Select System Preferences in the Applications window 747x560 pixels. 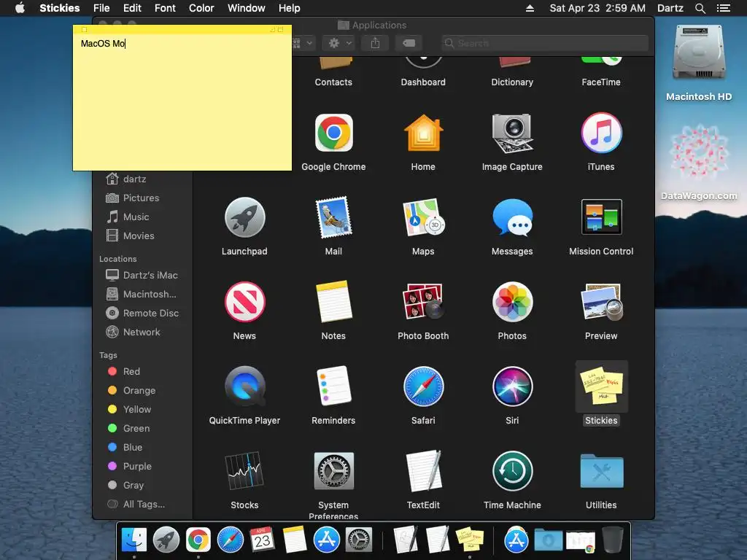333,470
